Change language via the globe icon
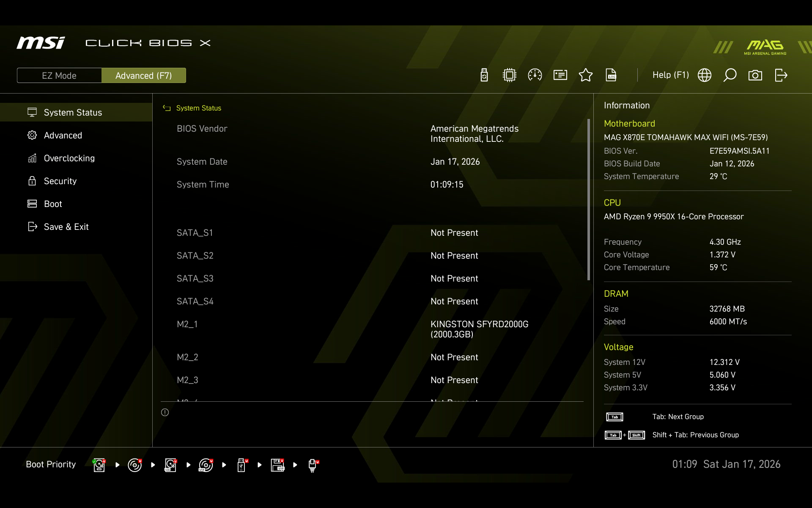The height and width of the screenshot is (508, 812). tap(705, 75)
